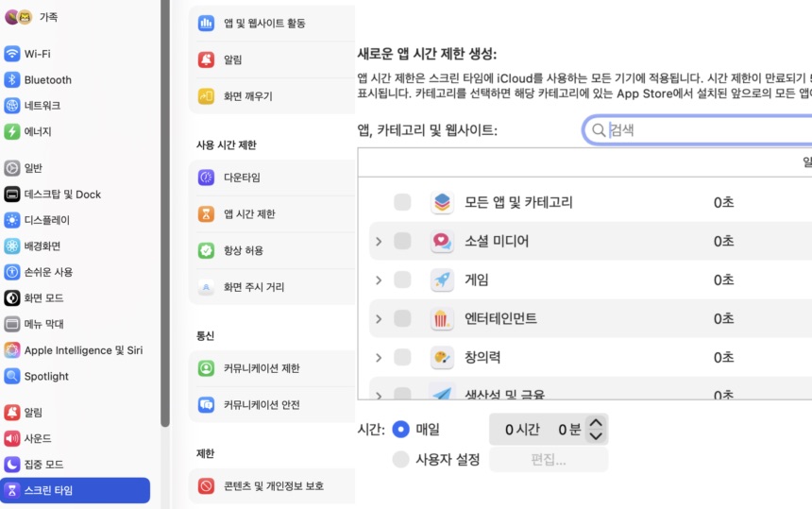812x509 pixels.
Task: Click the 게임 rocket icon
Action: [x=442, y=280]
